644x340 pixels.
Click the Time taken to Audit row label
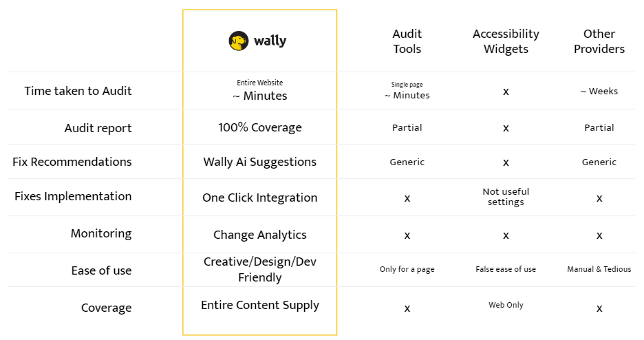tap(78, 91)
